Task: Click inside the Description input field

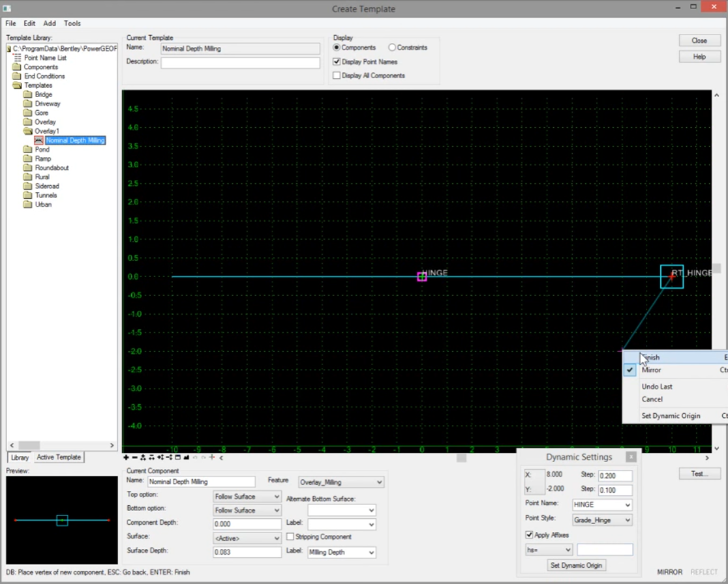Action: coord(240,62)
